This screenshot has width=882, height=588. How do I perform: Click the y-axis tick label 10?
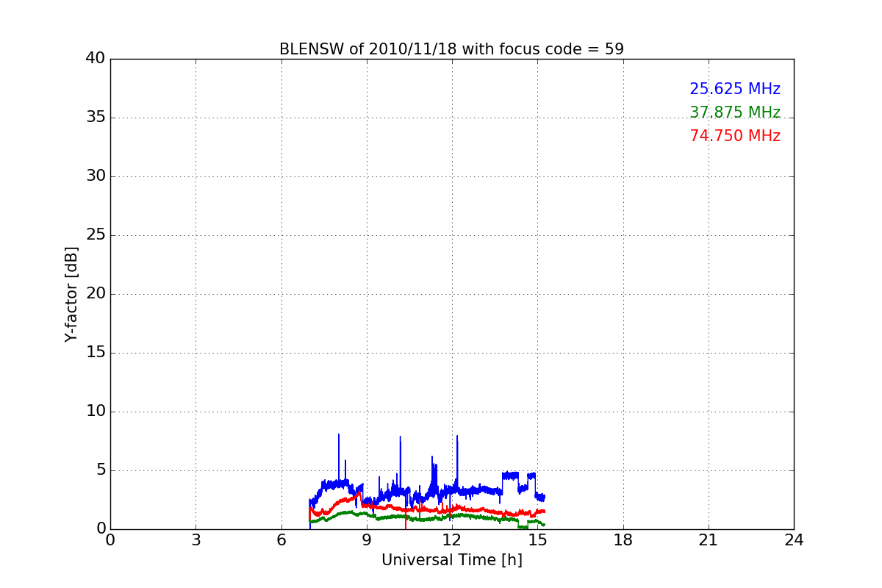(96, 412)
